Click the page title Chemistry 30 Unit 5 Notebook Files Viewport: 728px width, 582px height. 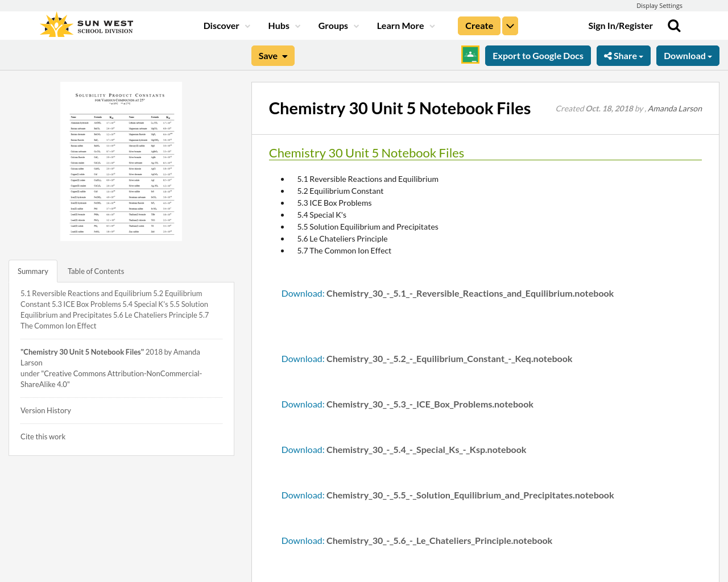[400, 108]
